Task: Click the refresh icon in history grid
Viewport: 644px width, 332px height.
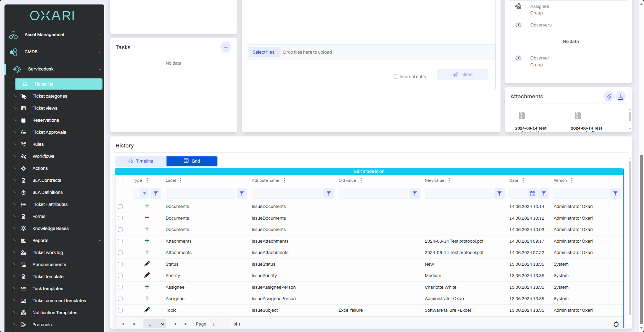Action: (616, 324)
